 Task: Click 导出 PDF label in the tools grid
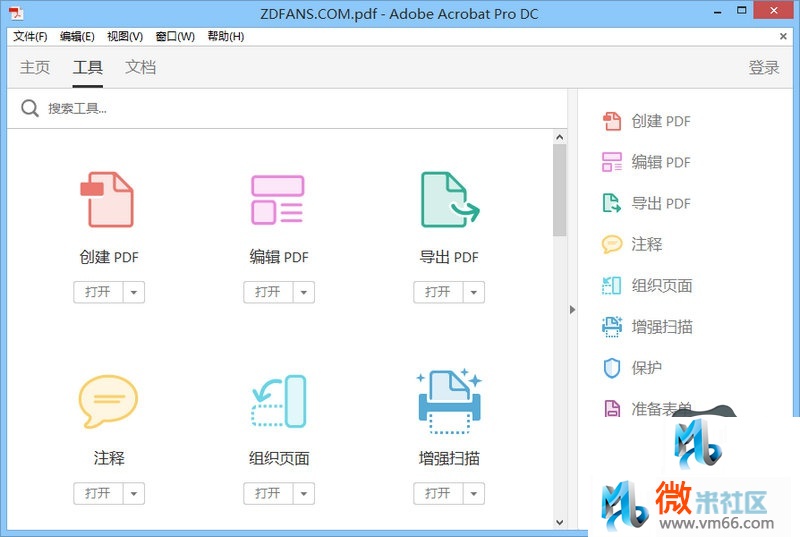[449, 257]
